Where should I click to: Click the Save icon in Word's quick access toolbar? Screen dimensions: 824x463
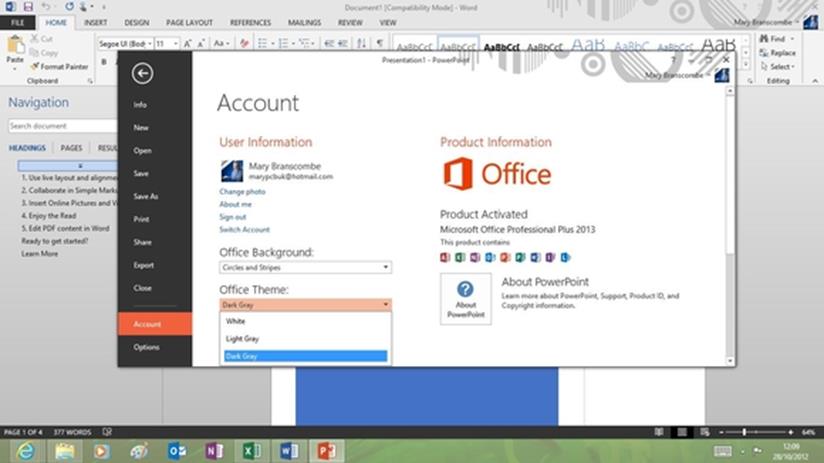tap(28, 7)
